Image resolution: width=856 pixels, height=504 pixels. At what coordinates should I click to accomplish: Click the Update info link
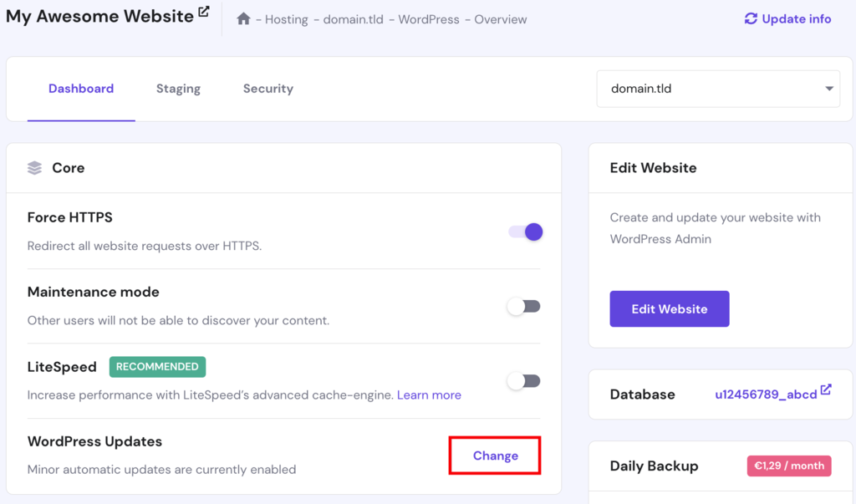(x=795, y=18)
